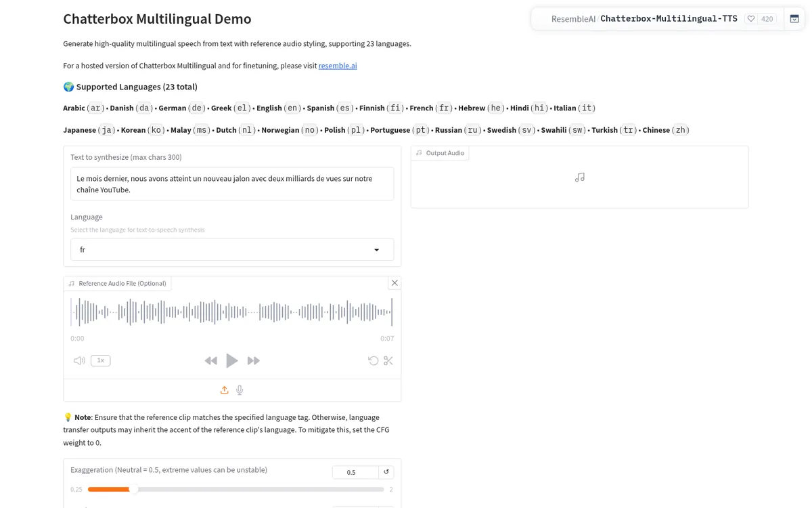Visit the resemble.ai link
812x508 pixels.
tap(338, 66)
